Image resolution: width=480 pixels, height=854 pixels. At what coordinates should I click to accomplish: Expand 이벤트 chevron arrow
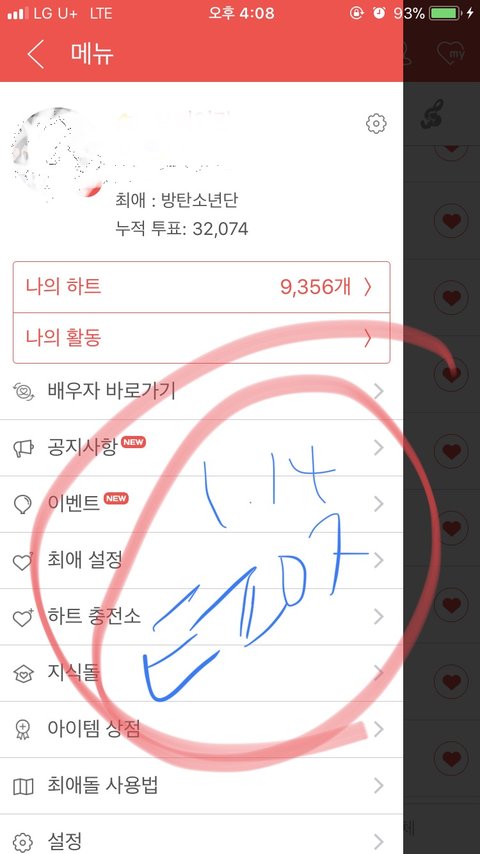pos(379,504)
